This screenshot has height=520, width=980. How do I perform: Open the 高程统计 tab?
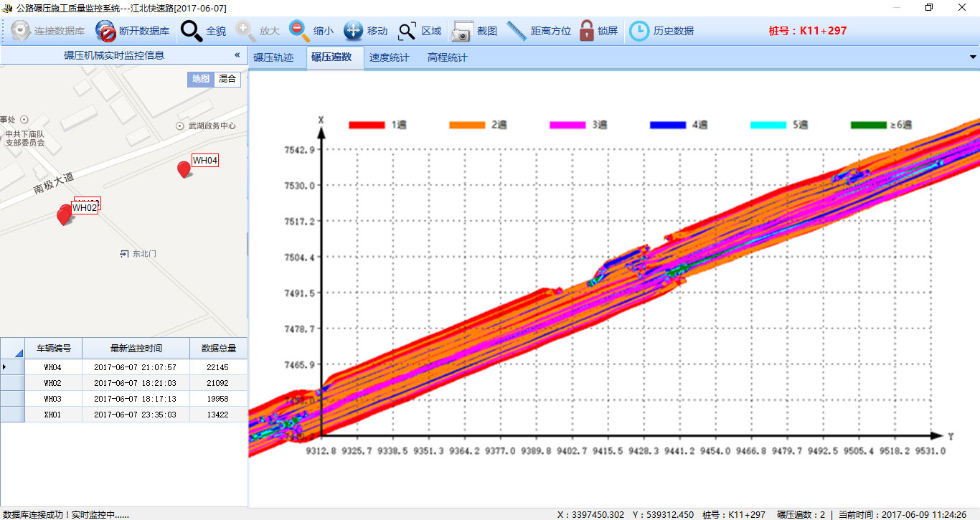[447, 57]
